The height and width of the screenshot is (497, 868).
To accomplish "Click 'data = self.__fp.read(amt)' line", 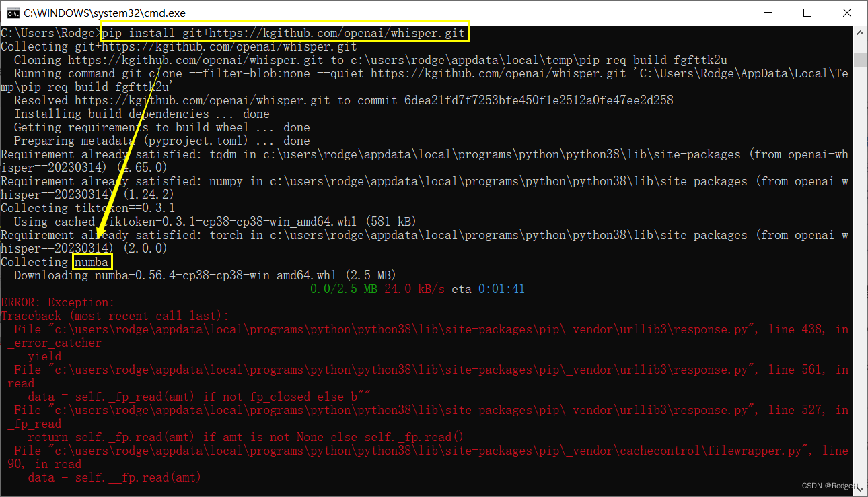I will [114, 477].
